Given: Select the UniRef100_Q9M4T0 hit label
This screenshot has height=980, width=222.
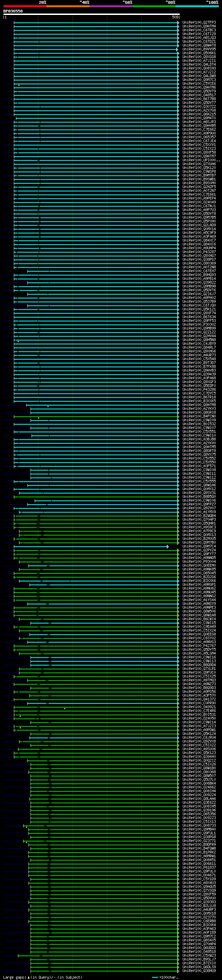Looking at the screenshot, I should tap(199, 118).
